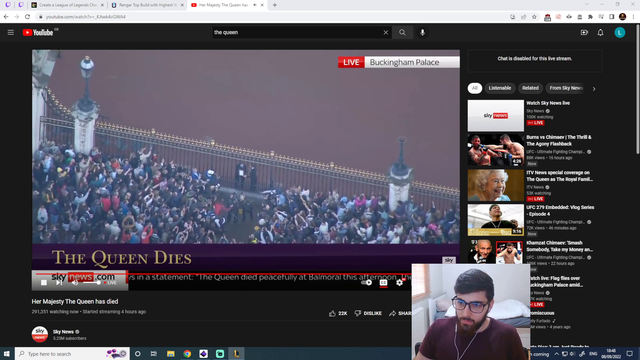640x360 pixels.
Task: Open File Explorer from the taskbar
Action: (x=171, y=353)
